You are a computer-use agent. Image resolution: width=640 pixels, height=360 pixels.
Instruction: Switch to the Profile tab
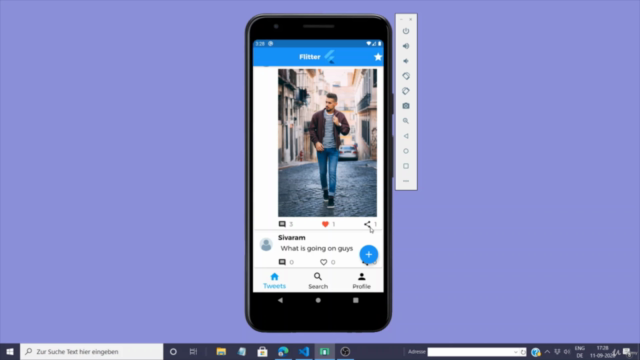[362, 281]
